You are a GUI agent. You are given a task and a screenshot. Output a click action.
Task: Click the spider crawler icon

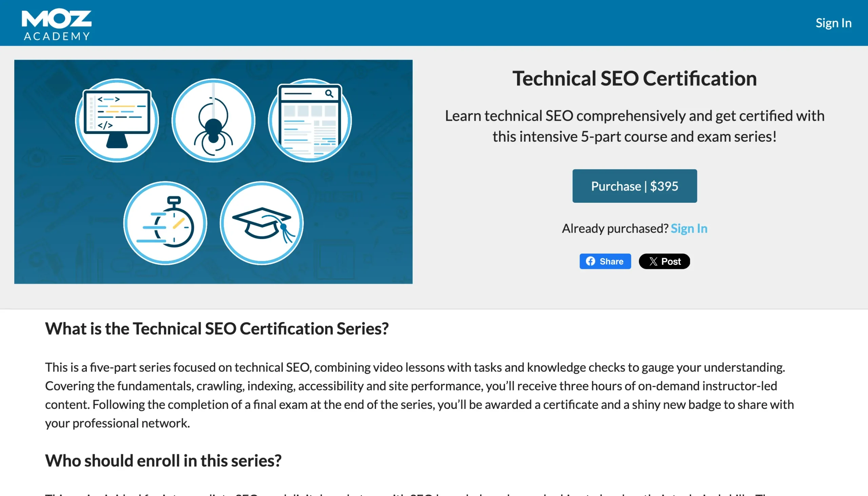(213, 120)
